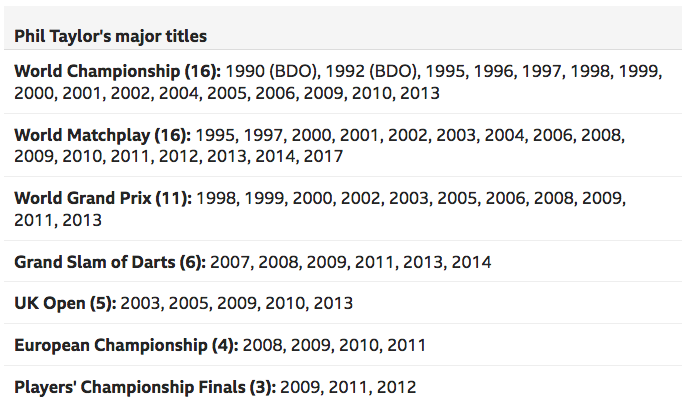694x406 pixels.
Task: Click the year 2017 in World Matchplay
Action: point(323,156)
